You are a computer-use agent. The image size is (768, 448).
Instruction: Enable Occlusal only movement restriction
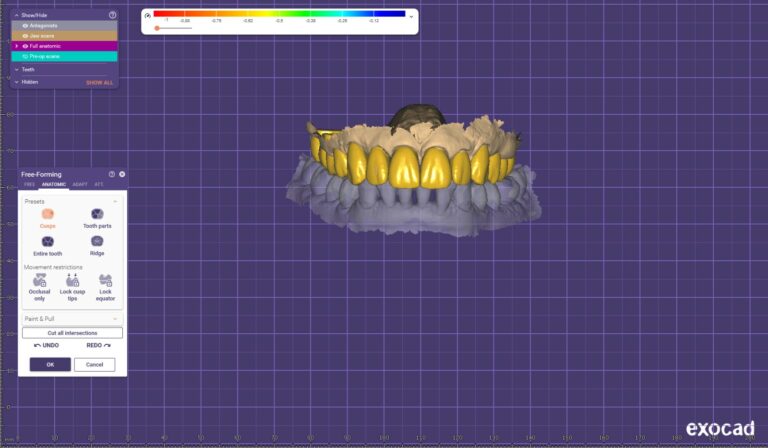click(40, 281)
